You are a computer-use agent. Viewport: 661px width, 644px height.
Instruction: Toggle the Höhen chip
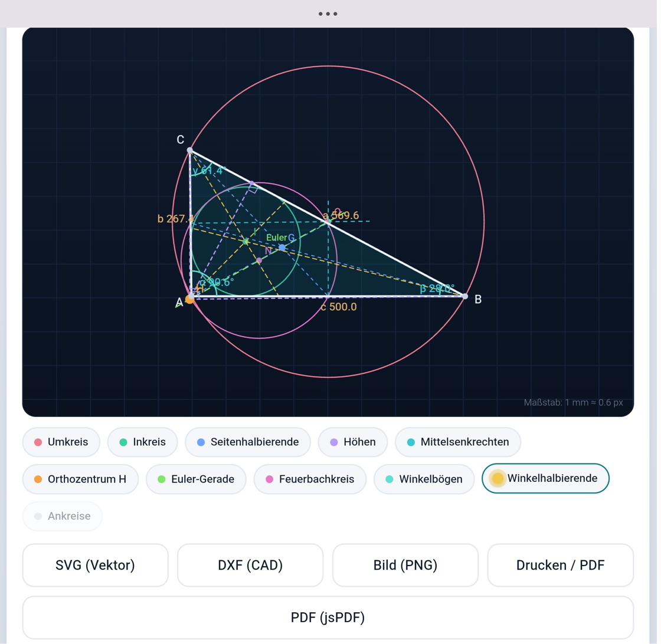tap(353, 442)
